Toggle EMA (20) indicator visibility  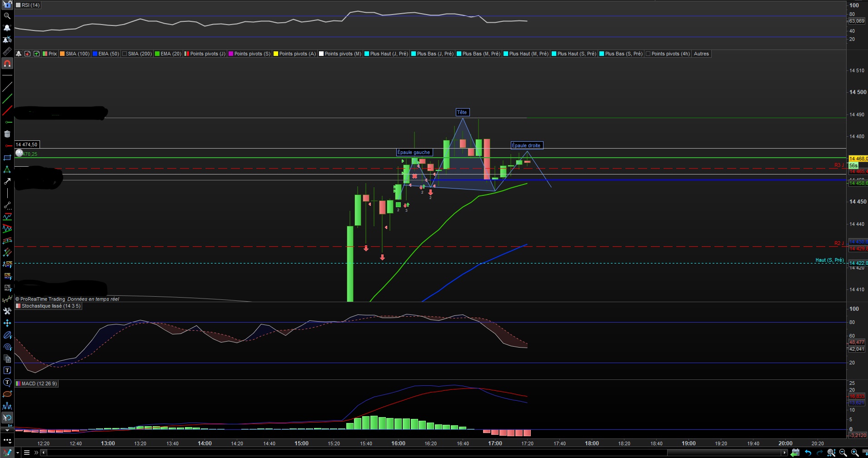click(x=157, y=54)
